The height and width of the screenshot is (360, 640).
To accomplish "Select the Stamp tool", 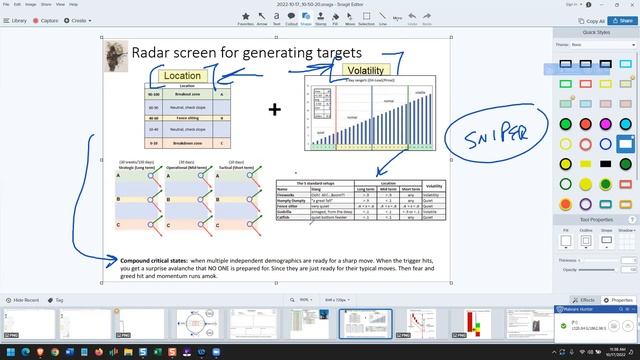I will [320, 18].
